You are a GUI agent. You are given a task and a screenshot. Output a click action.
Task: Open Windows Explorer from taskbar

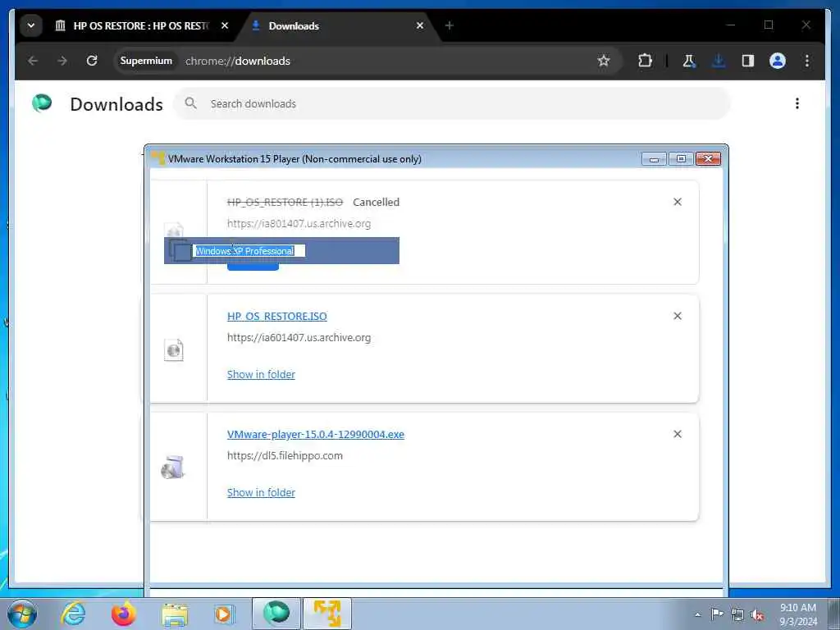pos(175,614)
